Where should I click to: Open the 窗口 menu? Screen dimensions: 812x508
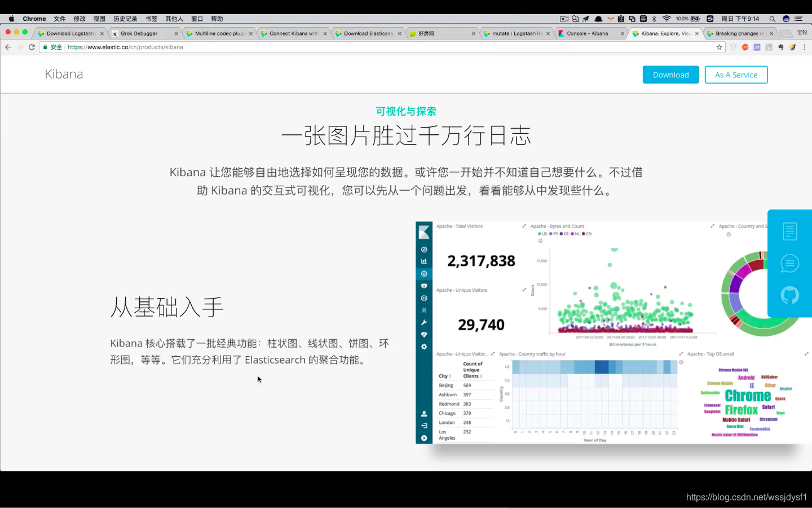[197, 19]
